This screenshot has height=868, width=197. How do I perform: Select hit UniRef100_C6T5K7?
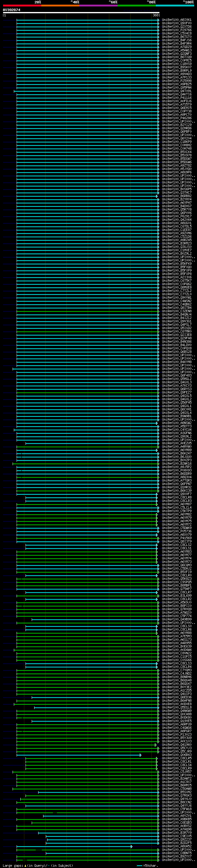[x=176, y=281]
